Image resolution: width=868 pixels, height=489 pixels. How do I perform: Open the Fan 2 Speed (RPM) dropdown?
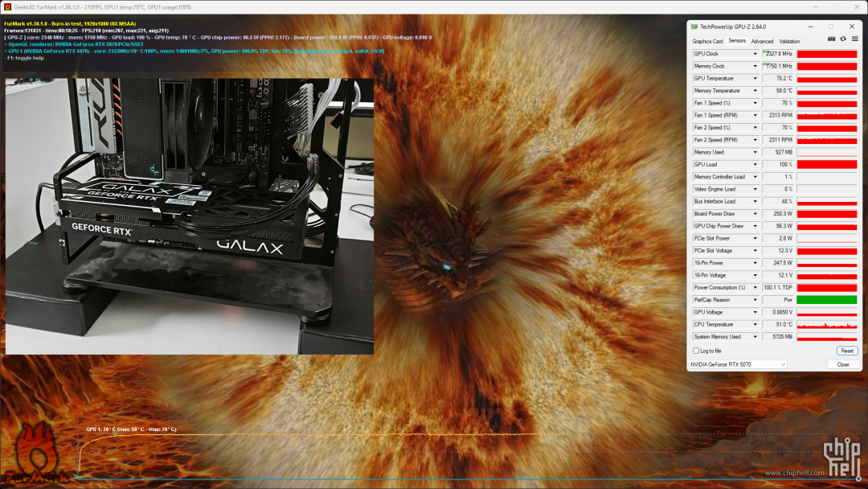[x=755, y=140]
